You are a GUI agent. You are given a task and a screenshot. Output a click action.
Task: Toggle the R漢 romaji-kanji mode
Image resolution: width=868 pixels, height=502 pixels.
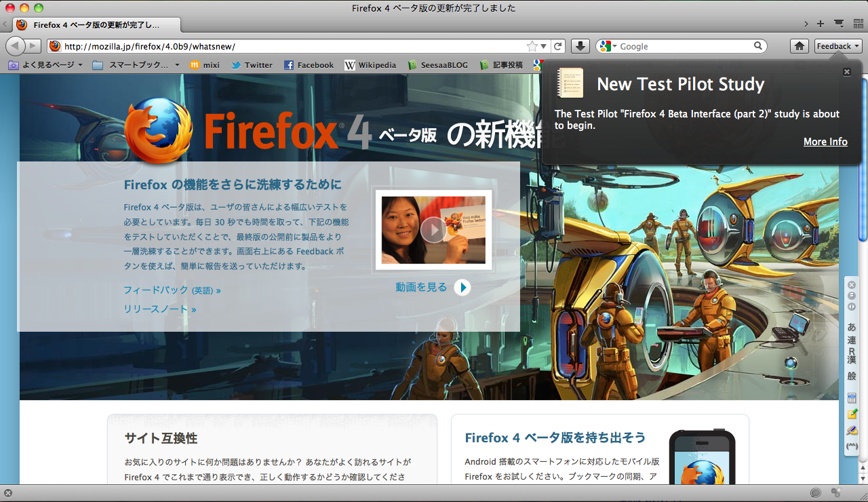pos(852,356)
